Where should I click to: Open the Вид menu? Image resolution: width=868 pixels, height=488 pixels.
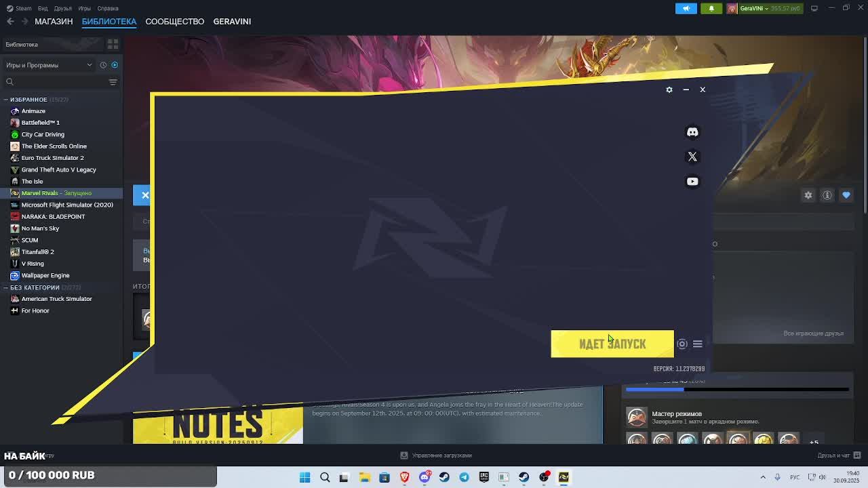point(43,8)
